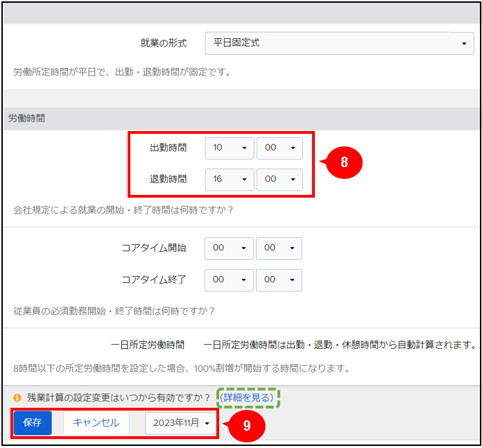The height and width of the screenshot is (448, 482).
Task: Click the orange info icon beside 残業計算
Action: [x=17, y=398]
